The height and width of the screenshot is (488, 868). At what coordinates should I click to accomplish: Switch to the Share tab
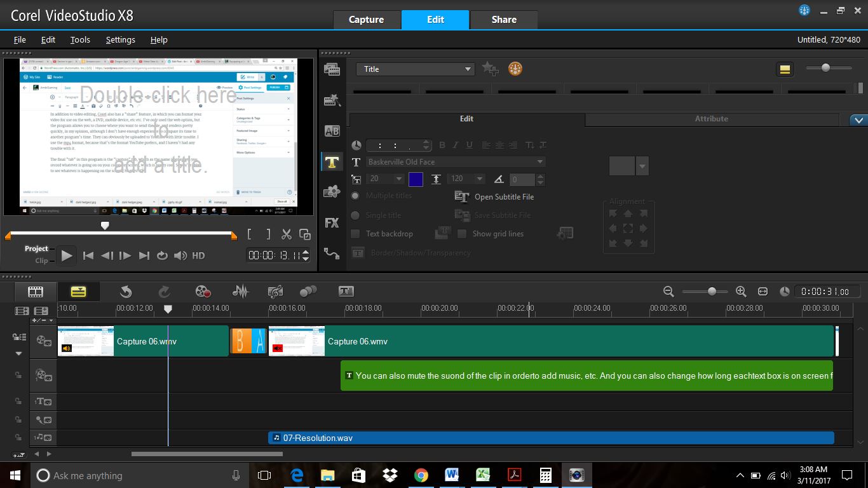(x=503, y=19)
